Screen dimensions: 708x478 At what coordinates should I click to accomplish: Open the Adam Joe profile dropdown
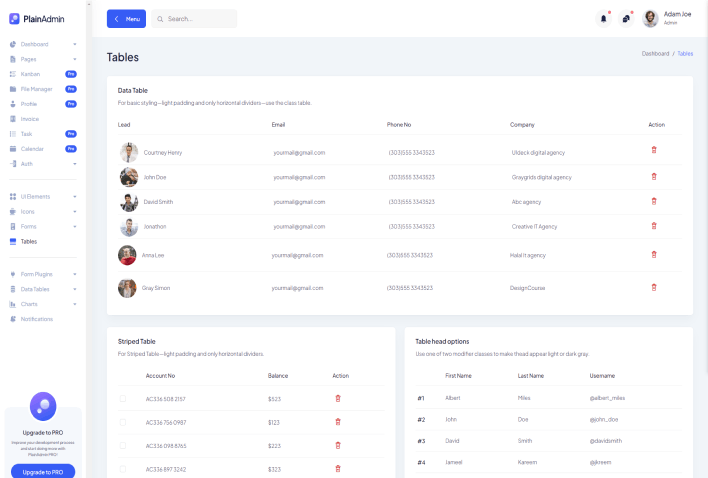pos(666,18)
